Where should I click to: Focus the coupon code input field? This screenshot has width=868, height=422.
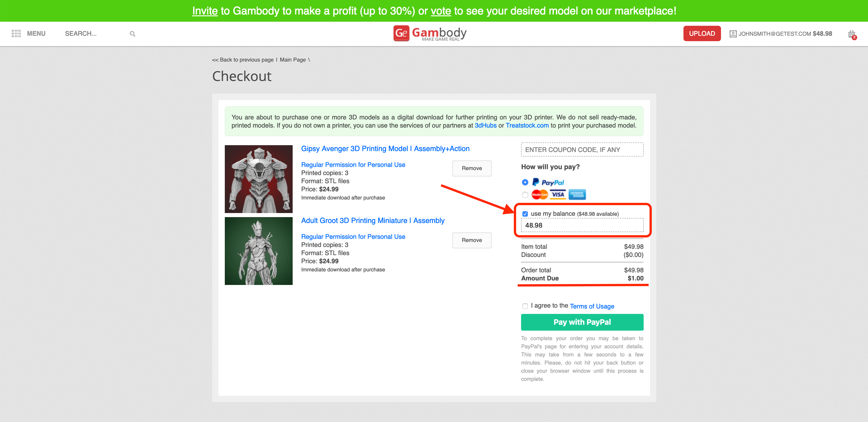tap(582, 150)
